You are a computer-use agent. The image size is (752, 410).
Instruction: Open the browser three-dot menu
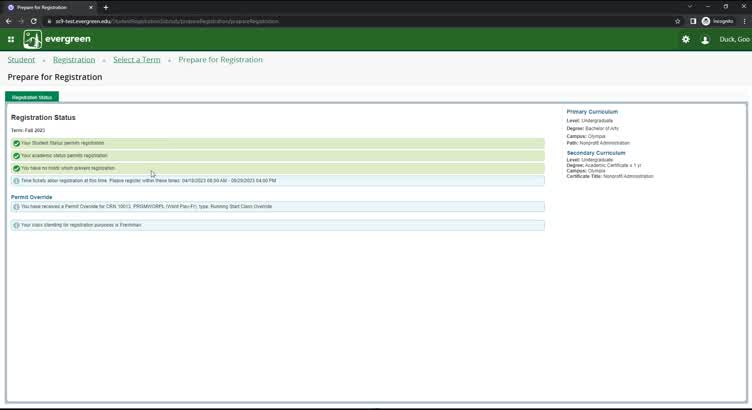(x=742, y=21)
